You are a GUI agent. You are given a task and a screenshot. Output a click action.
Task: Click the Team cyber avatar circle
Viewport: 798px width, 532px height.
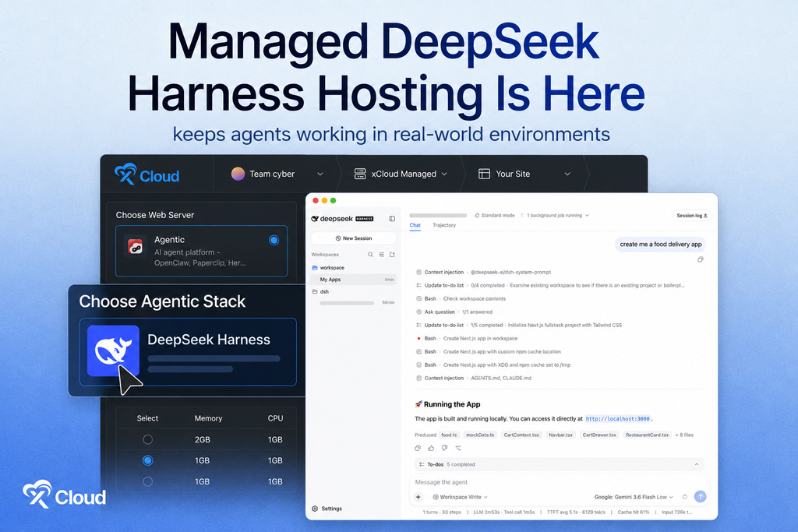(x=238, y=174)
